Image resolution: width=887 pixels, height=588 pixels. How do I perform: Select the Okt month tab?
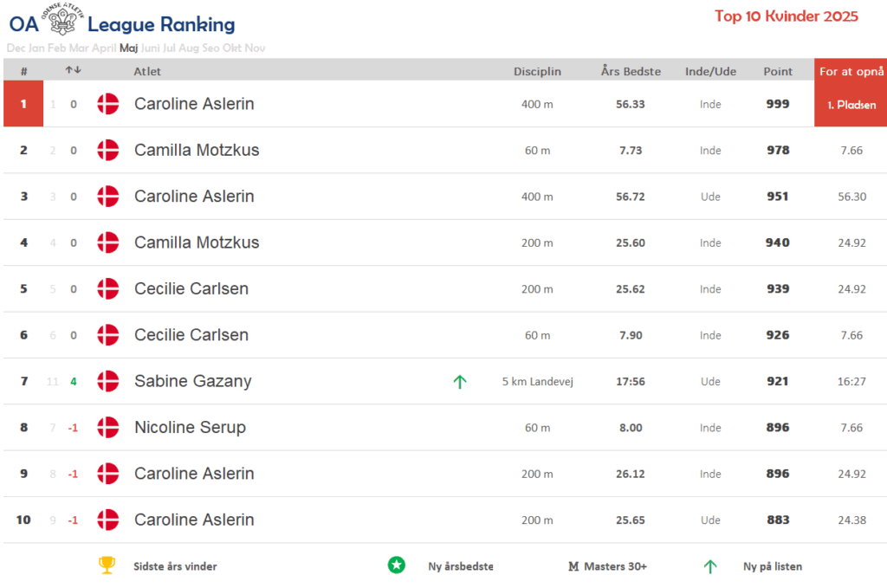click(232, 48)
